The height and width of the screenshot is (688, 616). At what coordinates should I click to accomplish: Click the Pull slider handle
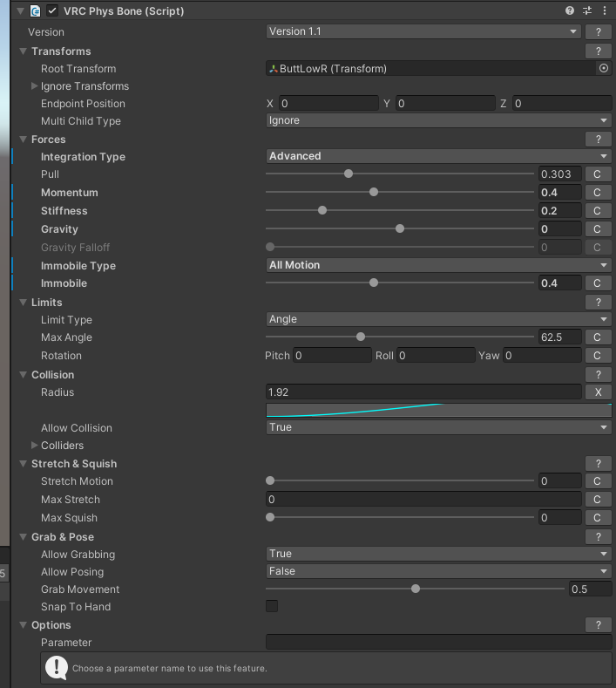[x=349, y=174]
